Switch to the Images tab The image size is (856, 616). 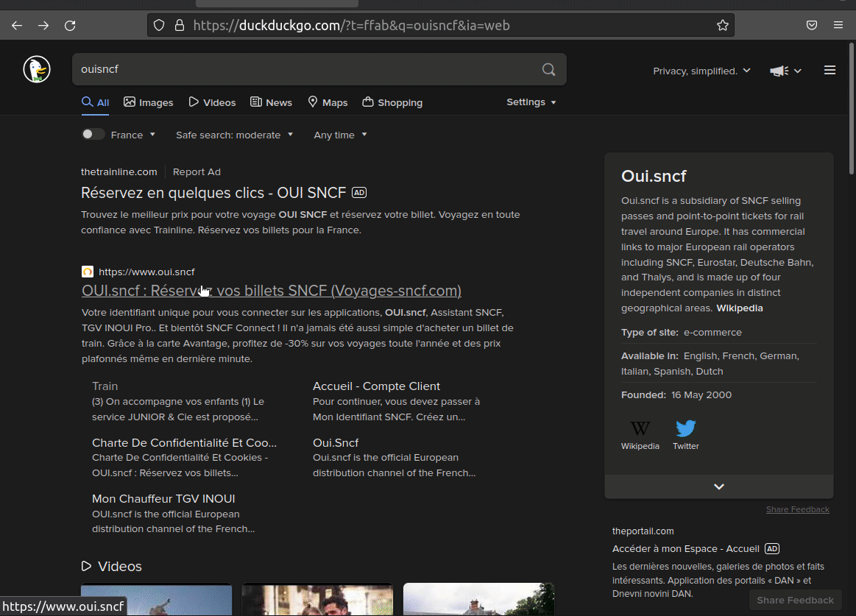tap(149, 103)
